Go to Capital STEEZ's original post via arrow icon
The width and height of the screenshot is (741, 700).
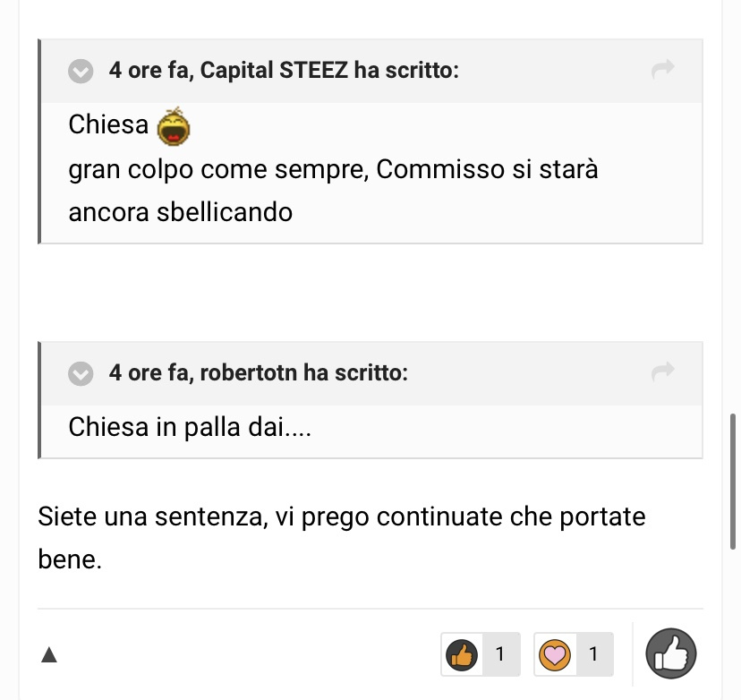click(x=662, y=69)
